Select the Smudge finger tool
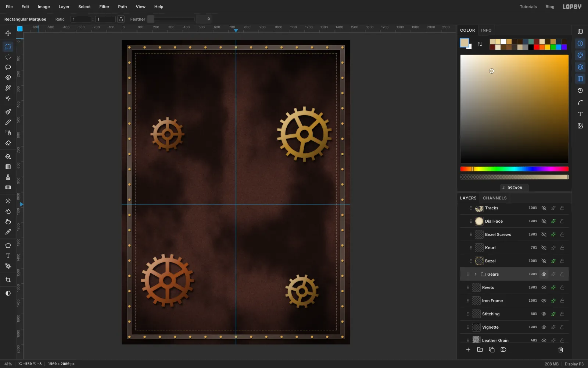Viewport: 588px width, 368px height. pyautogui.click(x=8, y=222)
